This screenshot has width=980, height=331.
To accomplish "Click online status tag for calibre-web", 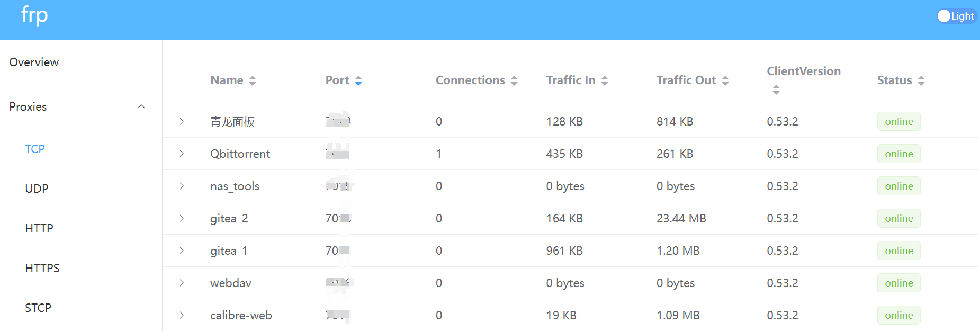I will (x=899, y=315).
